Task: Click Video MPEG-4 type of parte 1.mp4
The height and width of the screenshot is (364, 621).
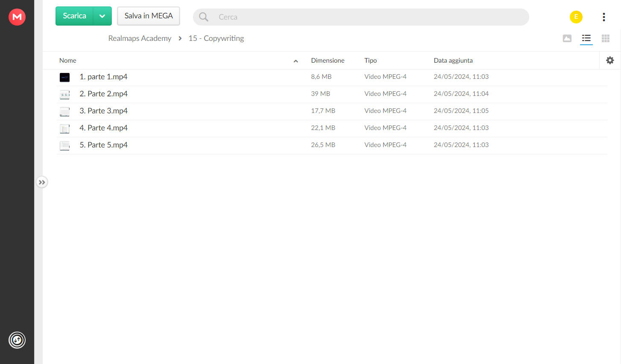Action: click(385, 77)
